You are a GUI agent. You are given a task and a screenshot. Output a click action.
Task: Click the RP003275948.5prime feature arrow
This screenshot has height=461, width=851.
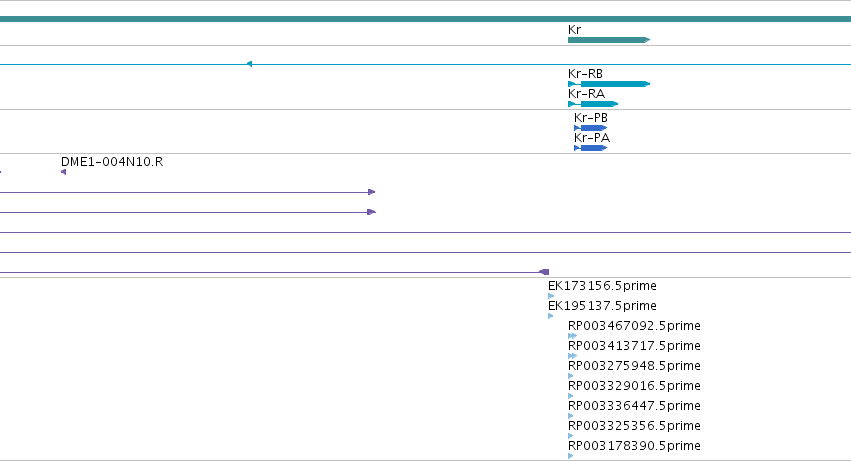[571, 376]
